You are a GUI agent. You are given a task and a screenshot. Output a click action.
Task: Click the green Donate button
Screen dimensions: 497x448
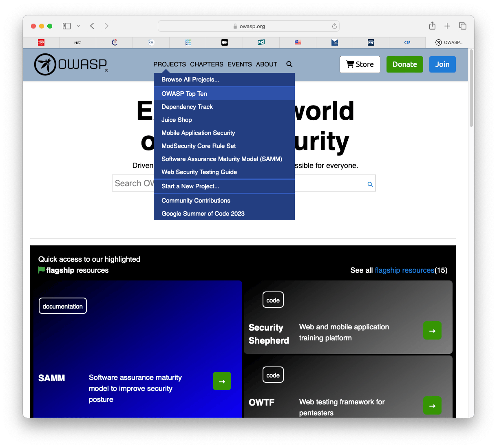click(405, 64)
